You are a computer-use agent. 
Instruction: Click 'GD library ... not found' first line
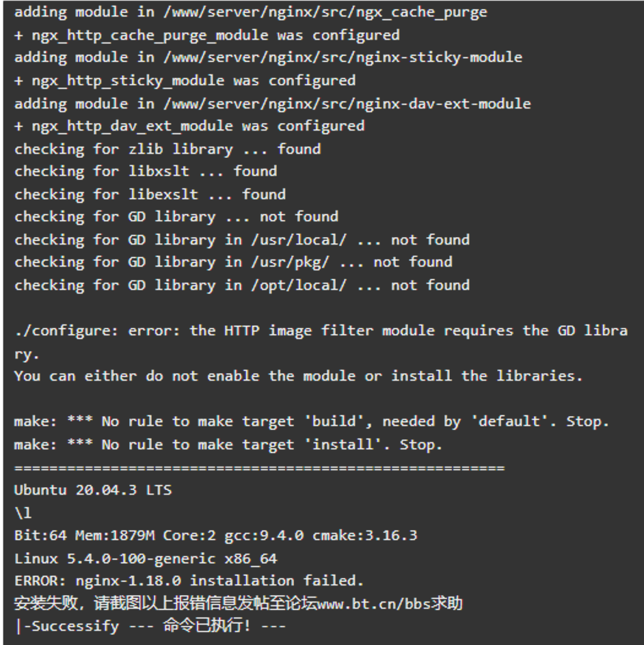[176, 217]
